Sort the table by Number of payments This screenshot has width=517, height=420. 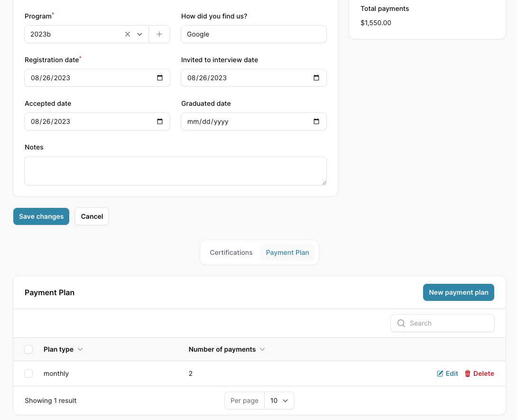tap(227, 349)
